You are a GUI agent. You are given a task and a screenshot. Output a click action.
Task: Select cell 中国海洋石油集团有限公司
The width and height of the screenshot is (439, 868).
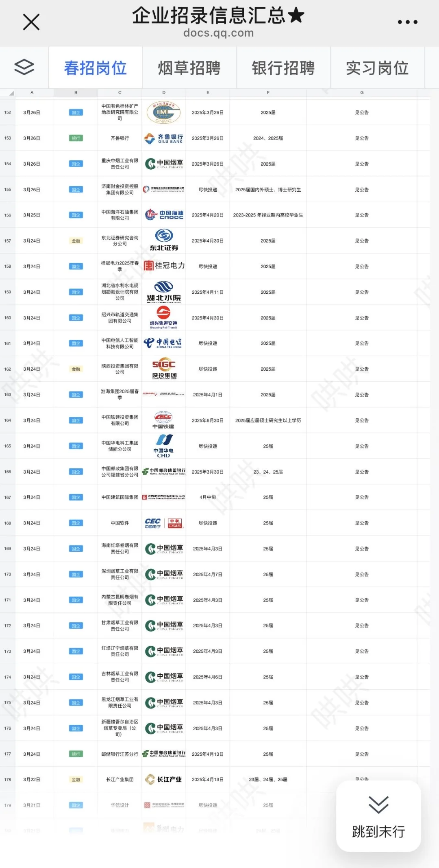[x=120, y=215]
